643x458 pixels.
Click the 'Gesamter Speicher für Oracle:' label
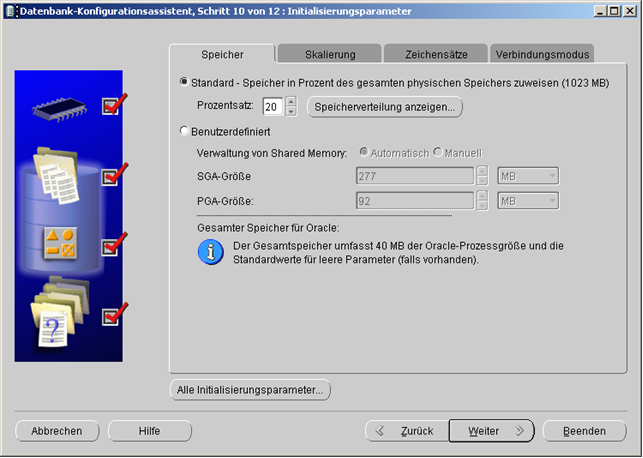click(x=268, y=228)
